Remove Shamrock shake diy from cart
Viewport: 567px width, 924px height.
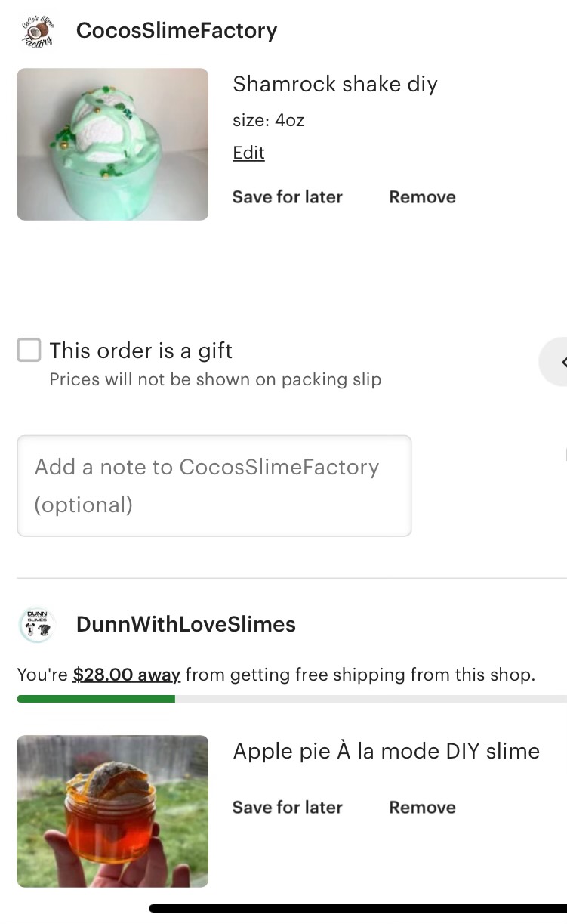[422, 197]
